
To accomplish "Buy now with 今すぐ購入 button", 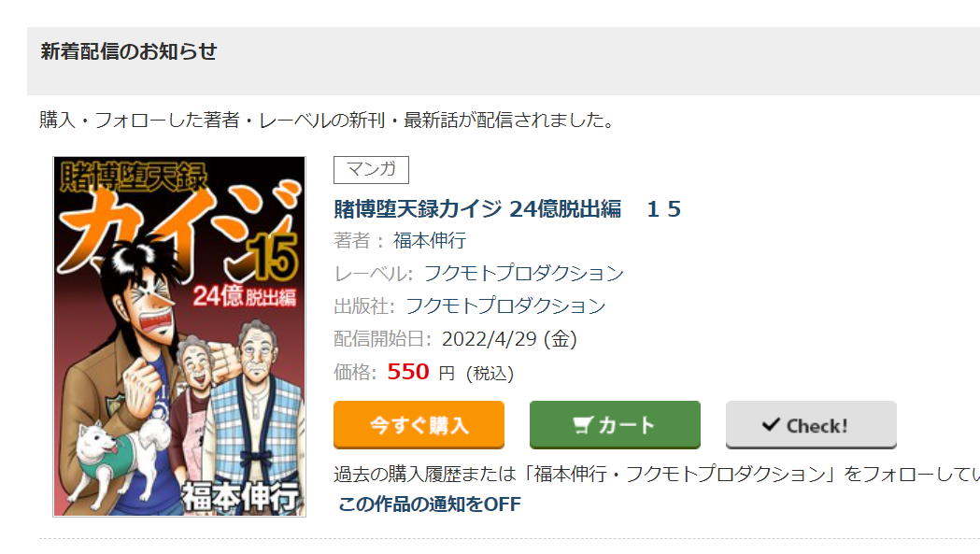I will pos(419,424).
